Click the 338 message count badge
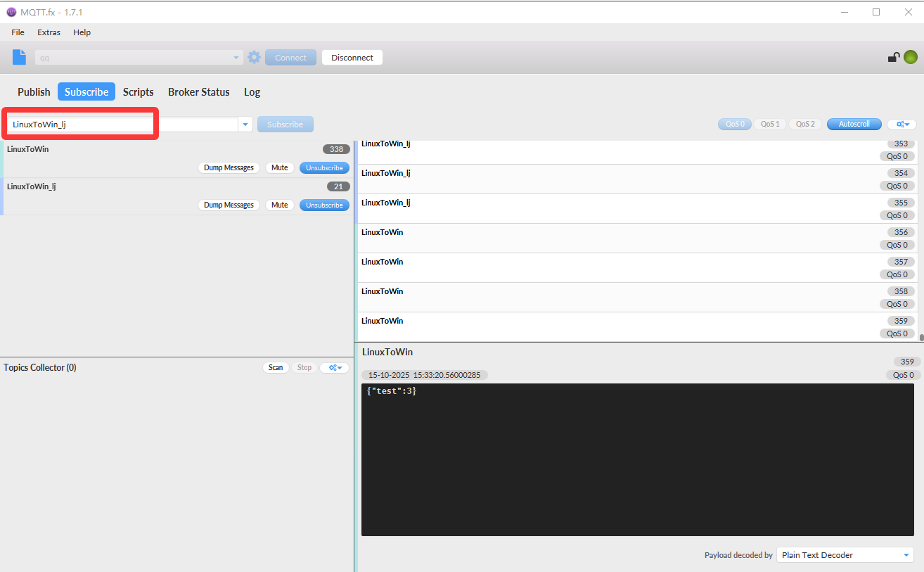924x572 pixels. (336, 149)
